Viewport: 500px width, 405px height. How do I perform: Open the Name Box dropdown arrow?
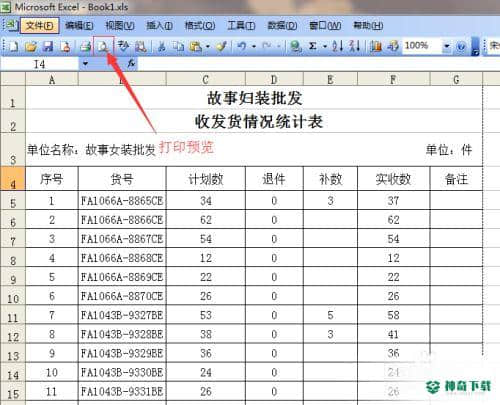tap(85, 63)
